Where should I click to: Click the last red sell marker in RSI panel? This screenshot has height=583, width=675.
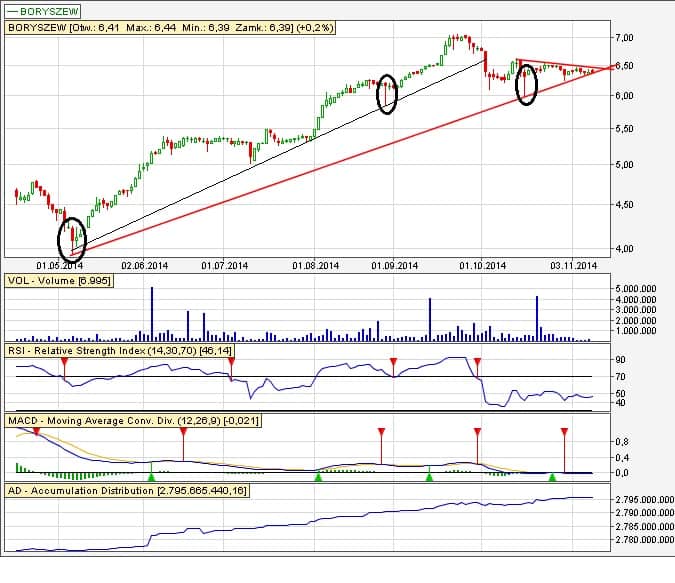[x=477, y=360]
